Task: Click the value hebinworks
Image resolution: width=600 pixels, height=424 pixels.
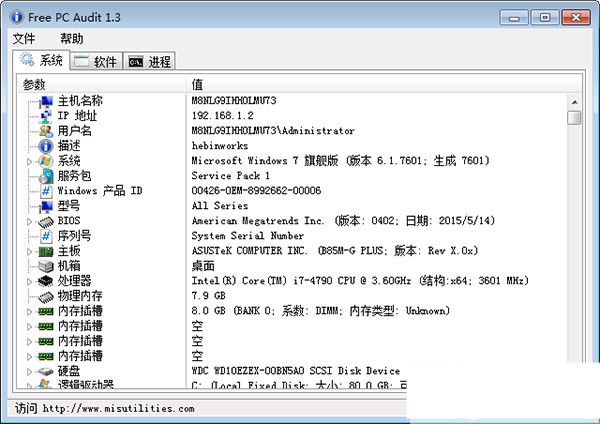Action: point(220,146)
